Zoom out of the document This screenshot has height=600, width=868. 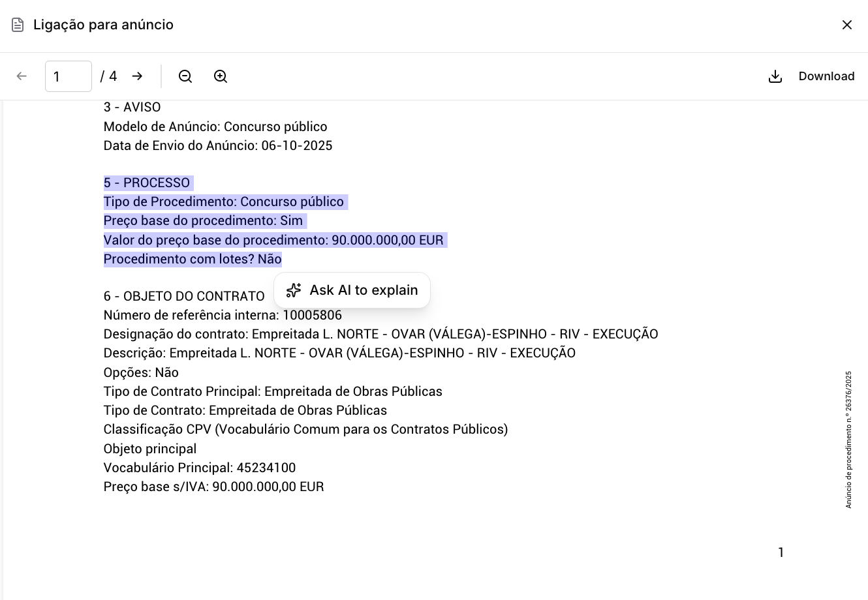pyautogui.click(x=185, y=76)
